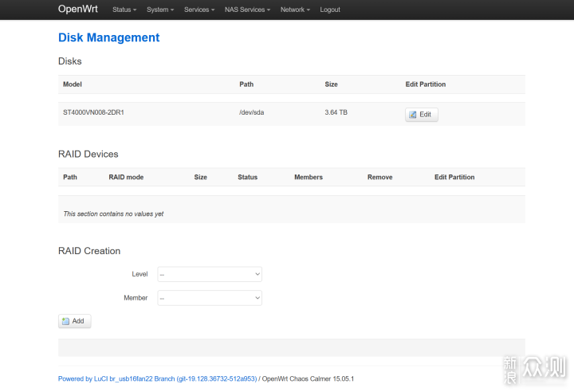Open the RAID Member dropdown
The image size is (574, 392).
pyautogui.click(x=210, y=298)
